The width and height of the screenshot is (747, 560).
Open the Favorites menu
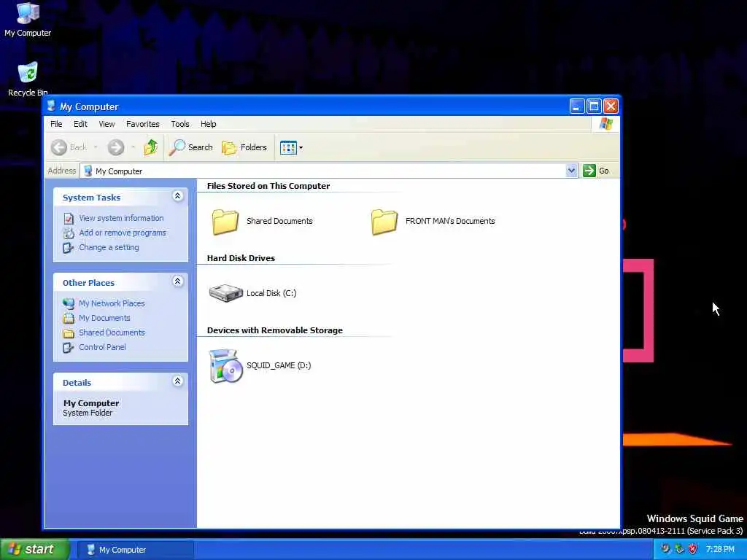click(143, 124)
